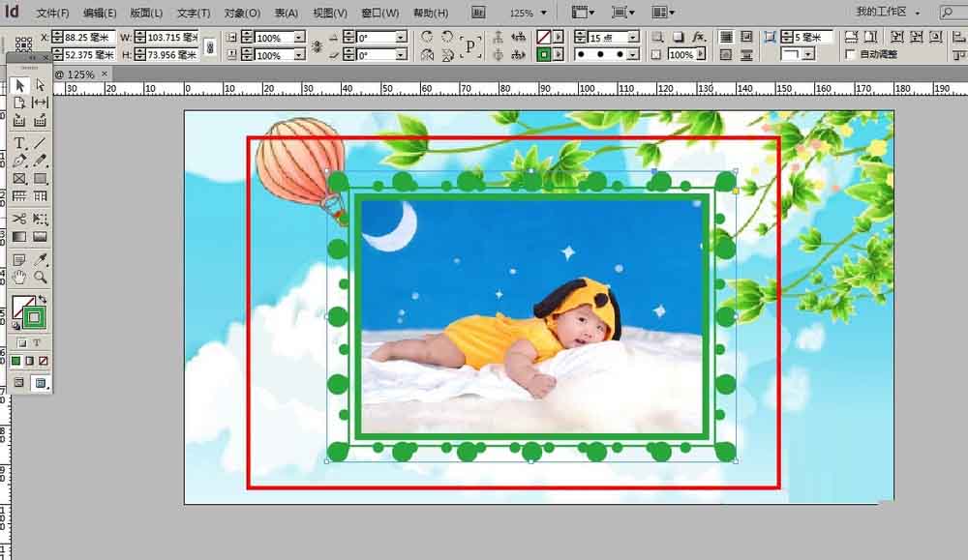Select the Hand tool
The width and height of the screenshot is (968, 560).
pos(19,278)
